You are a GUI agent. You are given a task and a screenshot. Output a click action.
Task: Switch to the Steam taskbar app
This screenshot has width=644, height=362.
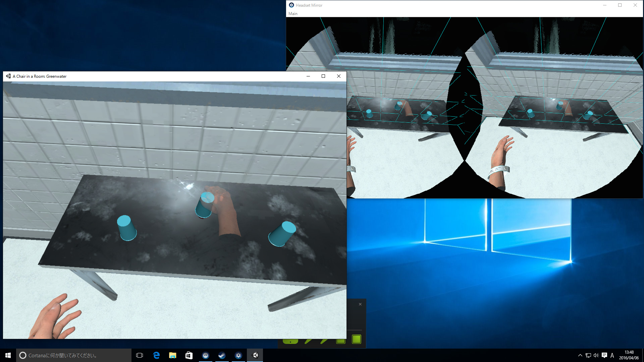222,355
